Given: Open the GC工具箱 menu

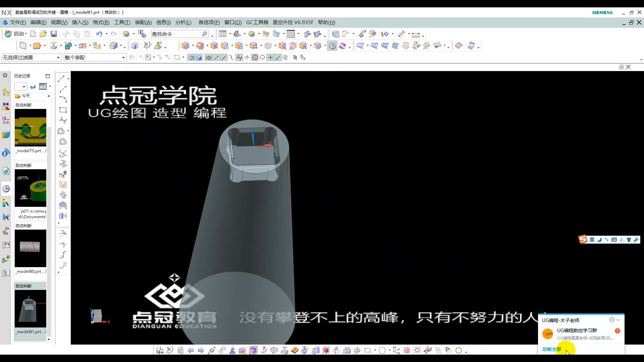Looking at the screenshot, I should [257, 22].
